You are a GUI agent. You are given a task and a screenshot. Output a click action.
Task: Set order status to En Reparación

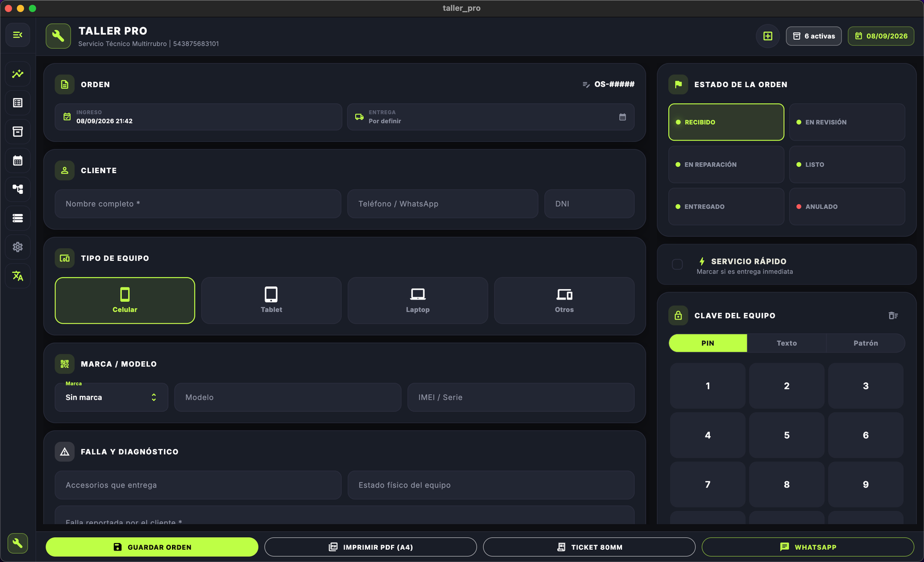coord(726,164)
